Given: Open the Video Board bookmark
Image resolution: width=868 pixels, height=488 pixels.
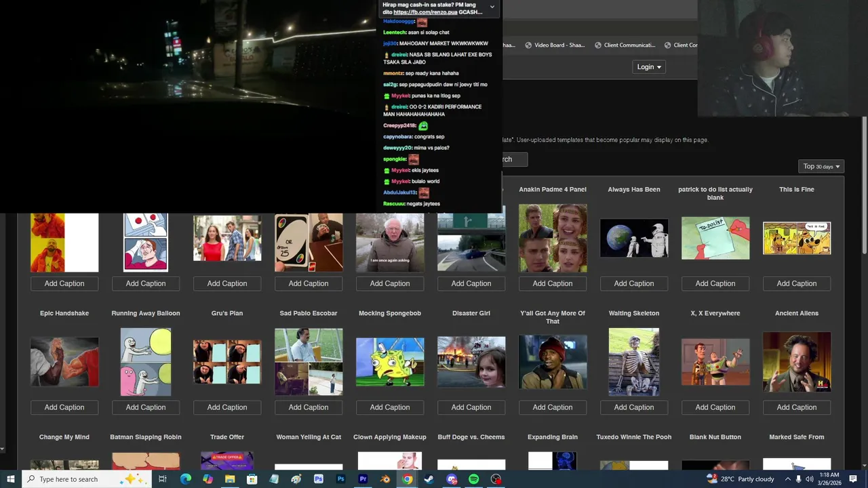Looking at the screenshot, I should tap(554, 45).
